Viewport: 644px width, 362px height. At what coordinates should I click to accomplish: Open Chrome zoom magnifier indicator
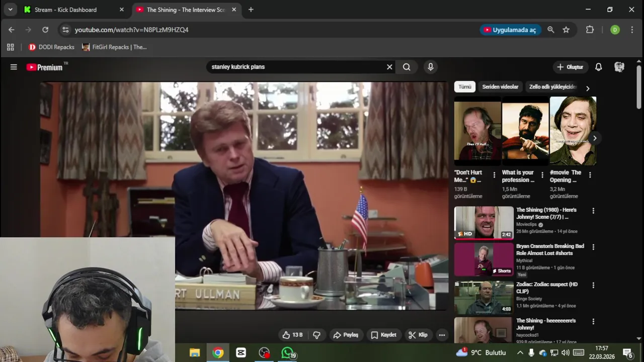click(551, 30)
